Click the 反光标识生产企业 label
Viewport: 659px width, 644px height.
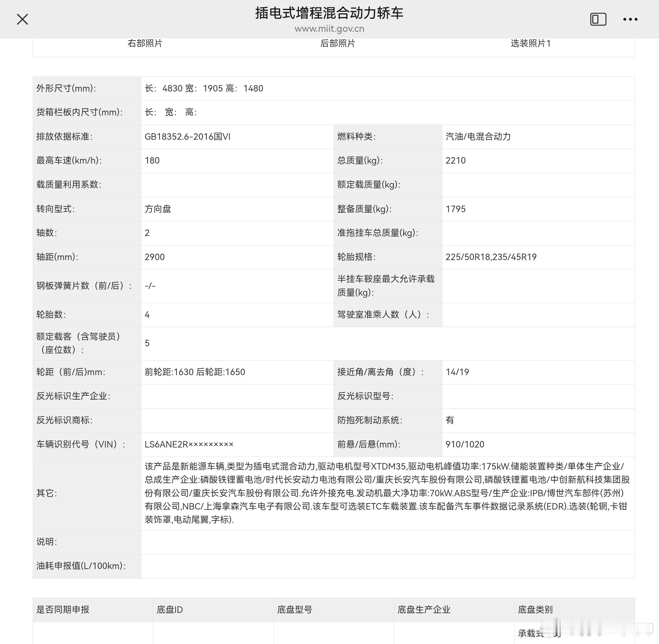(73, 396)
